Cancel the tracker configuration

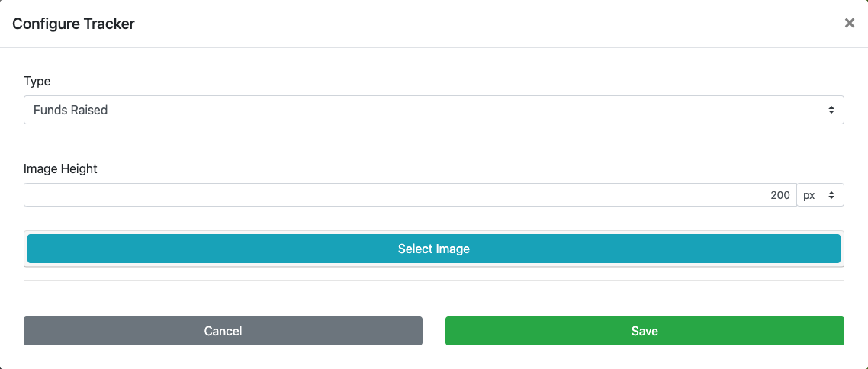point(223,331)
